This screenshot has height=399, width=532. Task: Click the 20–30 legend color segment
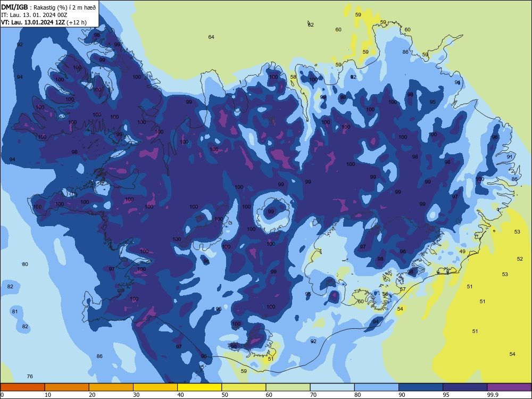point(111,387)
